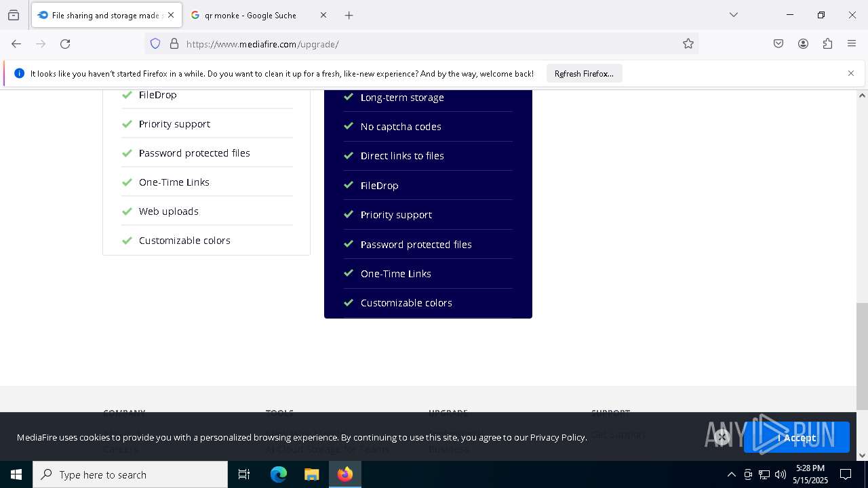Show hidden system tray icons

[731, 474]
